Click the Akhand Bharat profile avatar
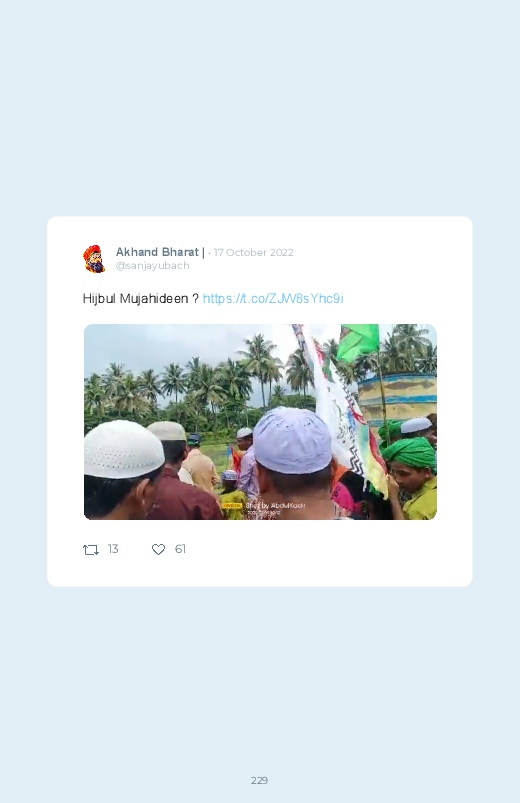This screenshot has width=520, height=803. click(x=94, y=259)
